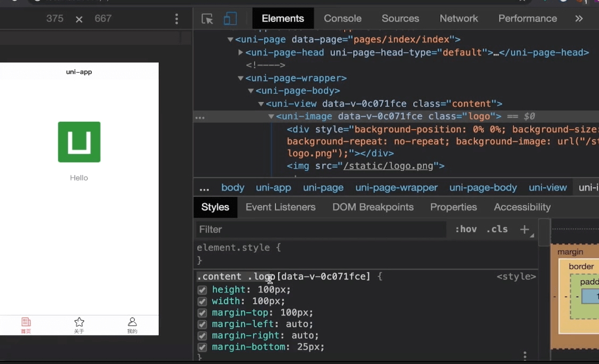This screenshot has height=364, width=599.
Task: Open the ellipsis actions on the selected DOM node
Action: [200, 117]
